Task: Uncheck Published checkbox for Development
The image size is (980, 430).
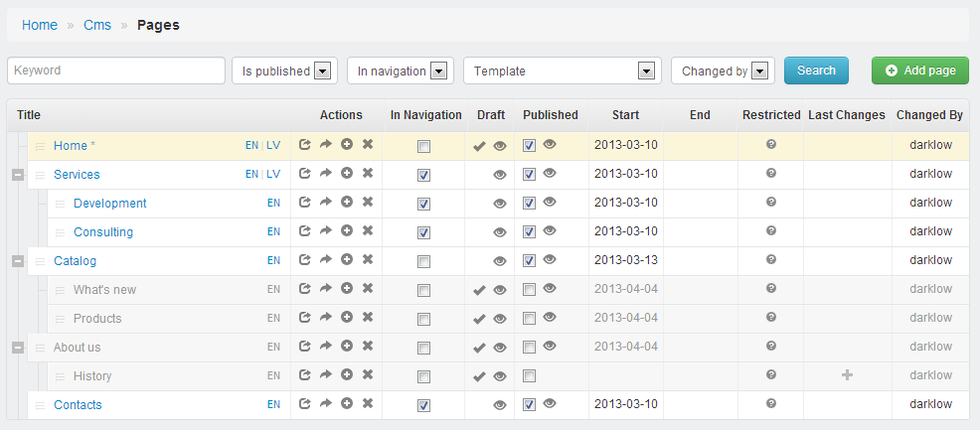Action: pos(529,204)
